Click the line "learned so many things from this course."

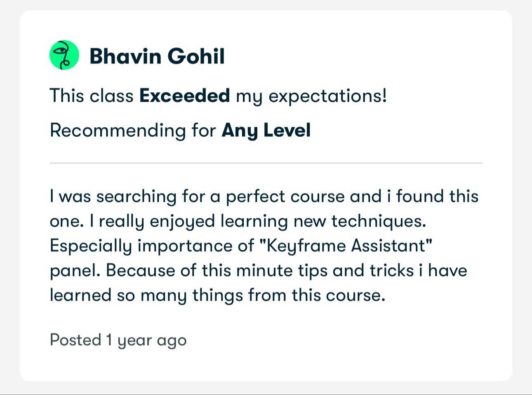[217, 295]
